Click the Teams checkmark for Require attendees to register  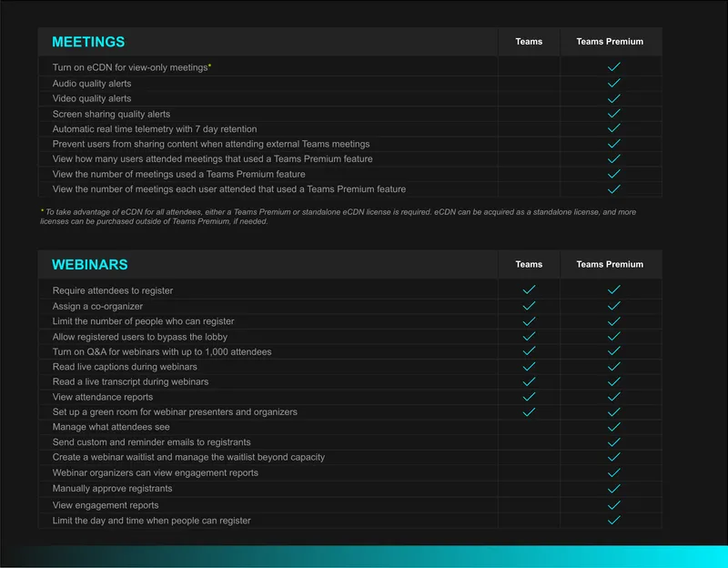click(529, 289)
